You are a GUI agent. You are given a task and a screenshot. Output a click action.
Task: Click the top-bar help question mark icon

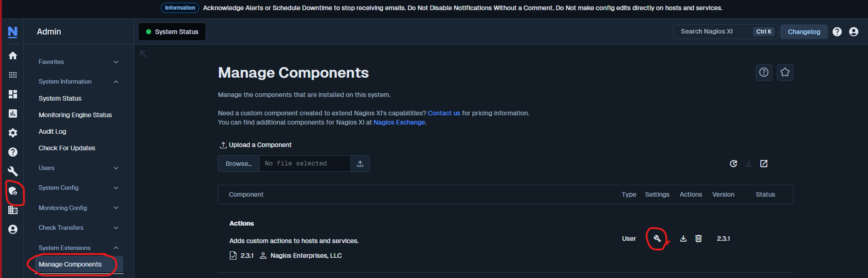(837, 32)
